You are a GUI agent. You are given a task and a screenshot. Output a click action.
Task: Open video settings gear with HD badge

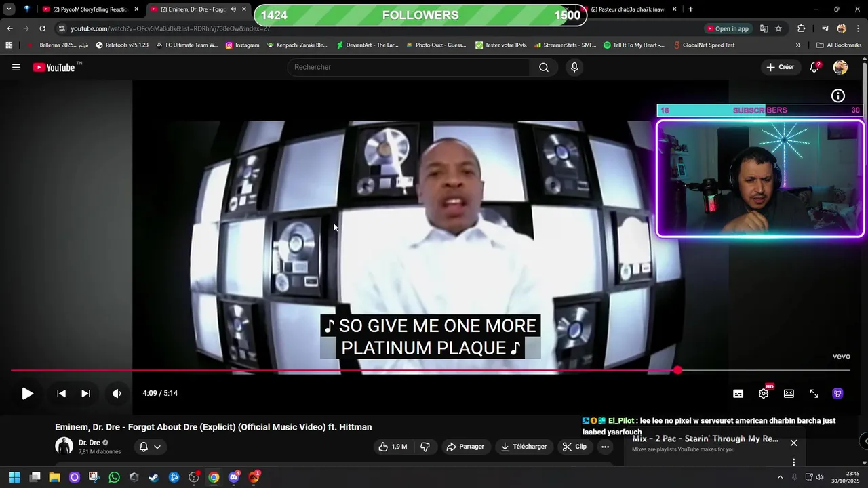pos(764,393)
